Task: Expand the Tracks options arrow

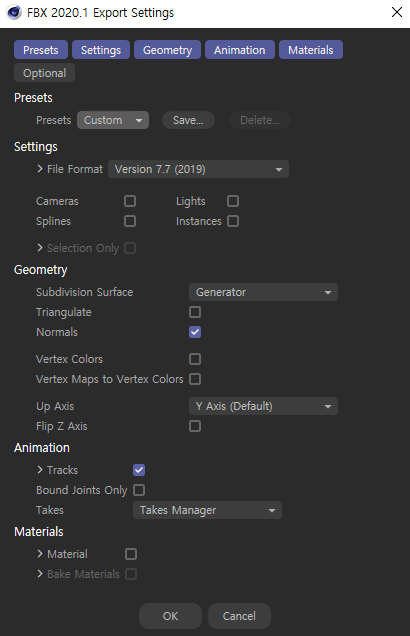Action: [x=40, y=470]
